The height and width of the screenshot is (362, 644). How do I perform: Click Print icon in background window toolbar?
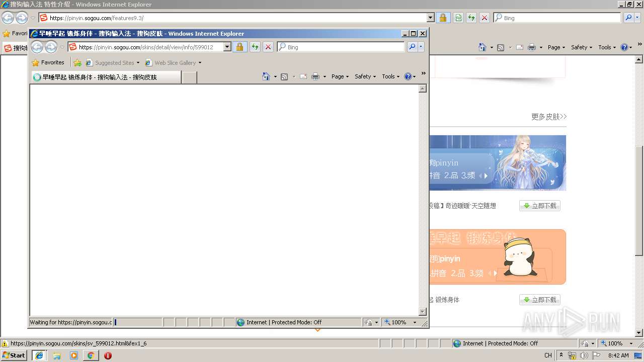pyautogui.click(x=532, y=47)
